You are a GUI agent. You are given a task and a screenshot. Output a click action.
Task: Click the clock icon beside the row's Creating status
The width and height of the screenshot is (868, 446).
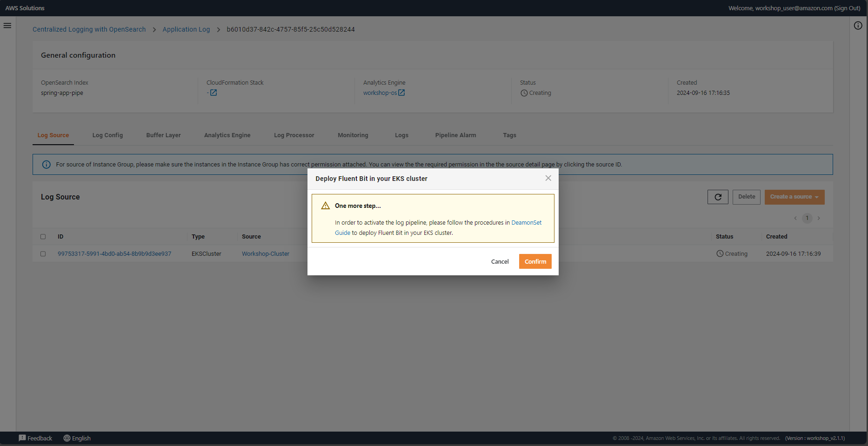(720, 253)
